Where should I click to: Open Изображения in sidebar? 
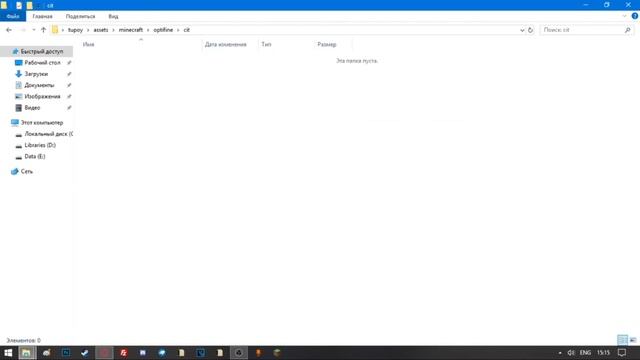click(x=42, y=96)
